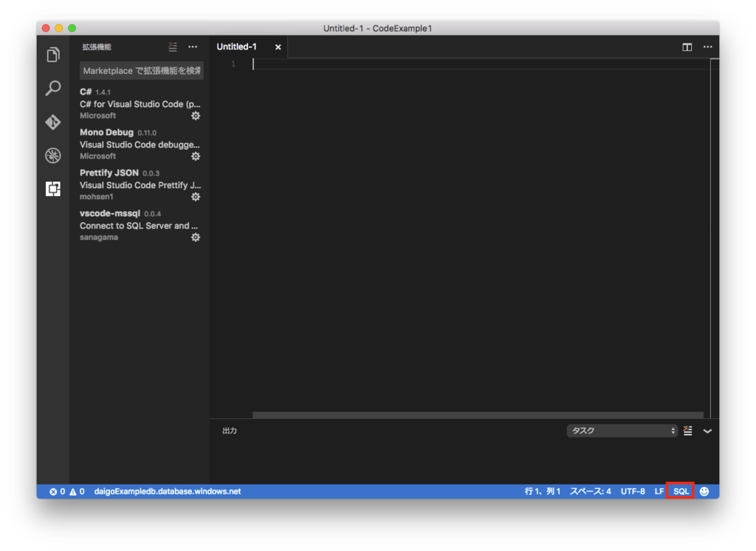Split the editor
This screenshot has height=551, width=756.
coord(687,46)
